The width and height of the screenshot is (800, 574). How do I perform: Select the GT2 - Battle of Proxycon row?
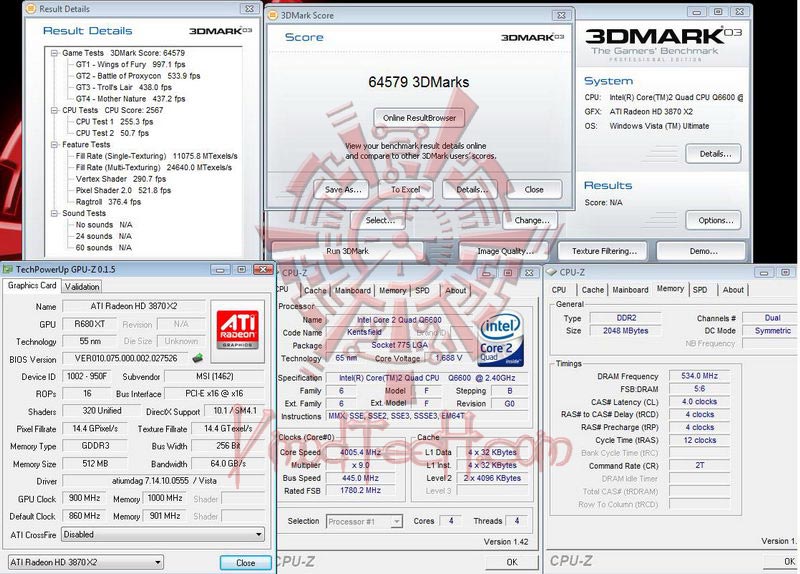pyautogui.click(x=138, y=76)
